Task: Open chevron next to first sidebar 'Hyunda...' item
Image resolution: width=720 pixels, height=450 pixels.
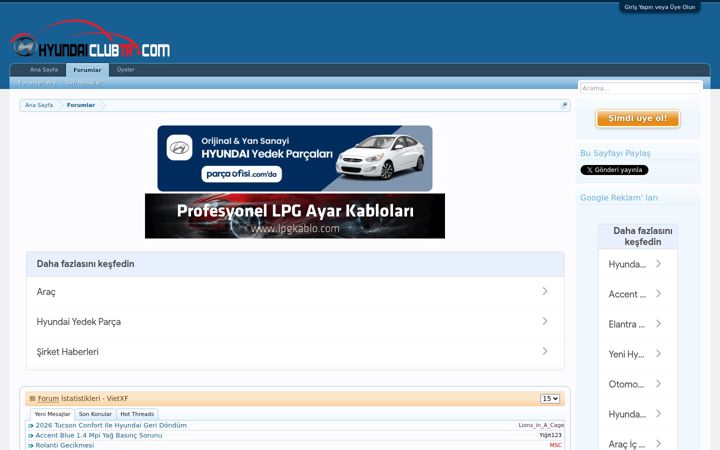Action: point(658,264)
